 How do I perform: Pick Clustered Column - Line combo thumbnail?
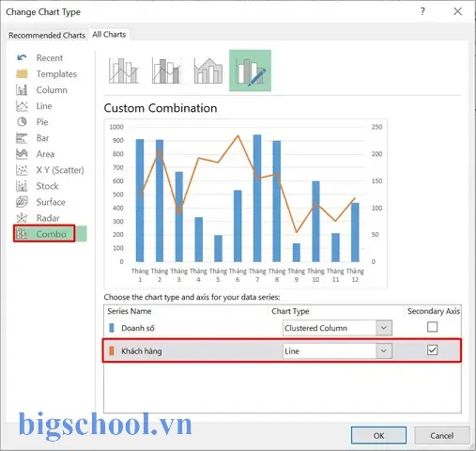124,70
